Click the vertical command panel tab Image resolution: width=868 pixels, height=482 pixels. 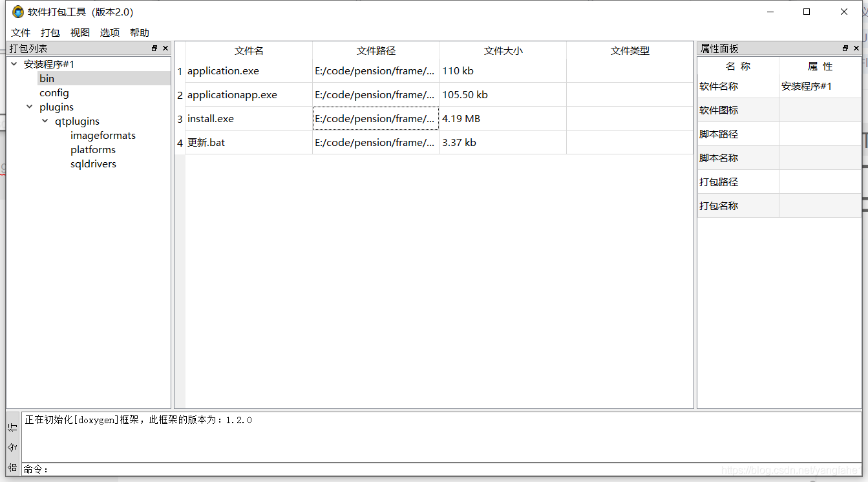pyautogui.click(x=13, y=446)
